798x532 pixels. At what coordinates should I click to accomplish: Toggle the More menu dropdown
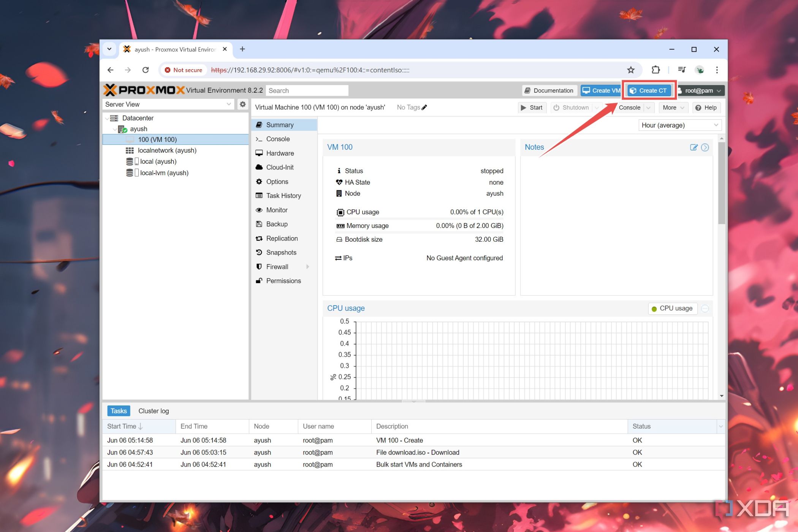(673, 108)
